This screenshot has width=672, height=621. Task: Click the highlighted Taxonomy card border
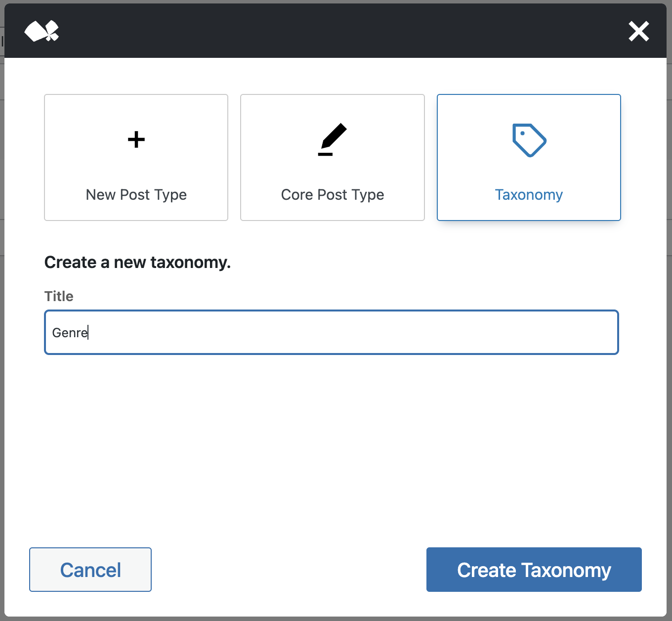click(529, 95)
